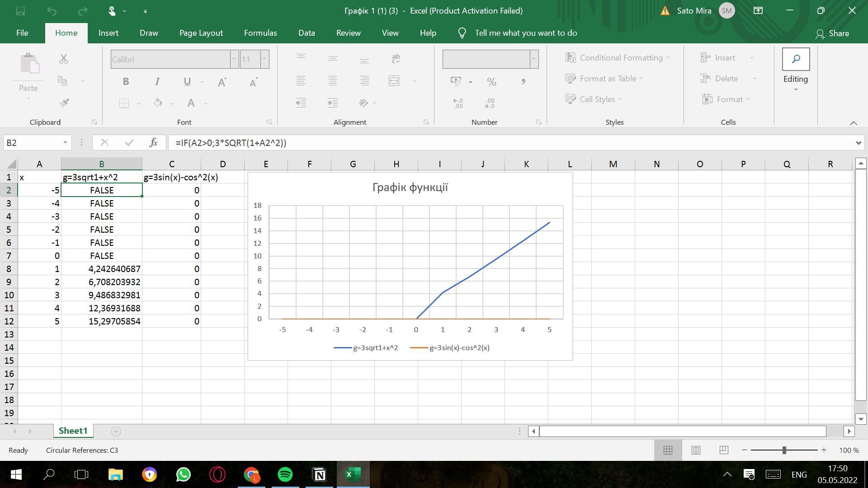Click the Merge & Center icon
Screen dimensions: 868x488
(x=394, y=81)
